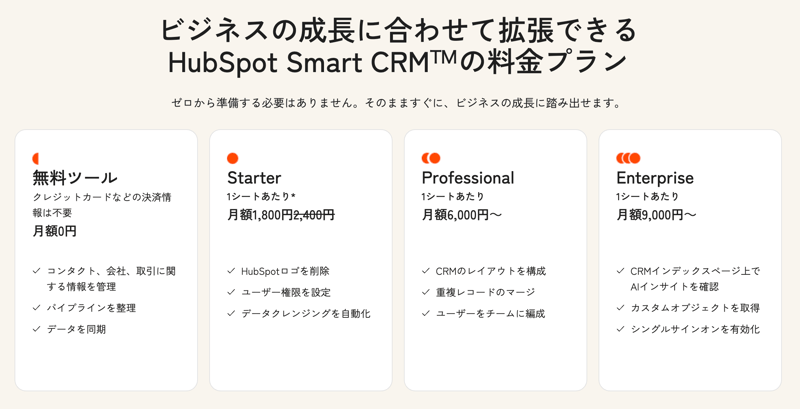Click the half-circle icon above 無料ツール
The height and width of the screenshot is (409, 800).
(x=36, y=158)
